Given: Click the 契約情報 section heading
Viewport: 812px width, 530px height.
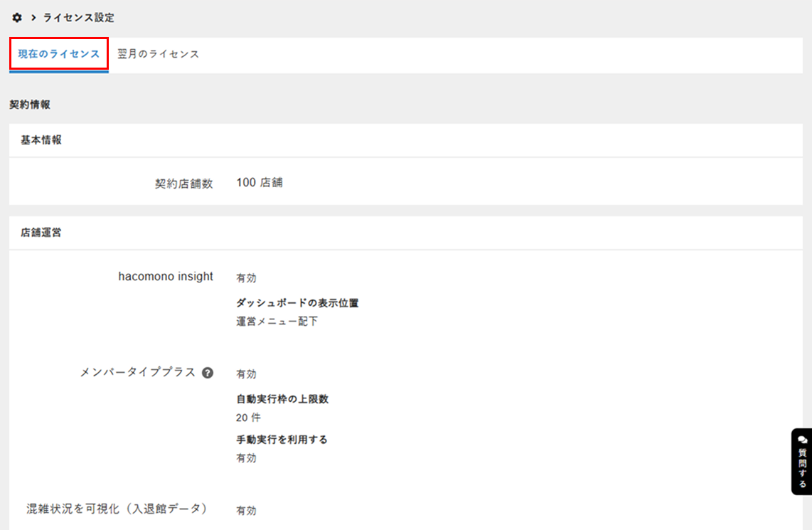Looking at the screenshot, I should point(30,105).
